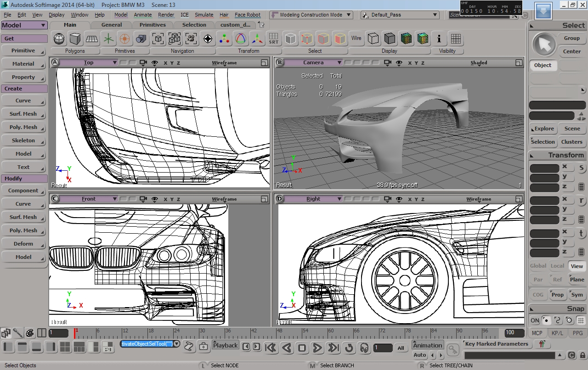Click the sphere polygon primitive icon
The width and height of the screenshot is (588, 370).
[59, 39]
